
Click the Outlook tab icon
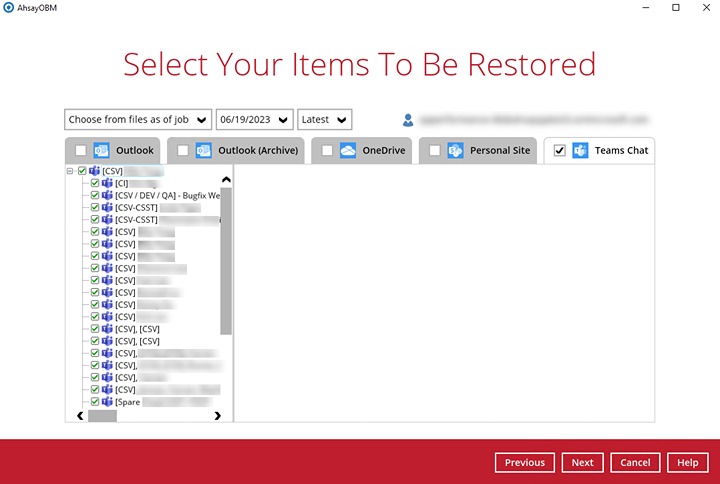click(101, 151)
